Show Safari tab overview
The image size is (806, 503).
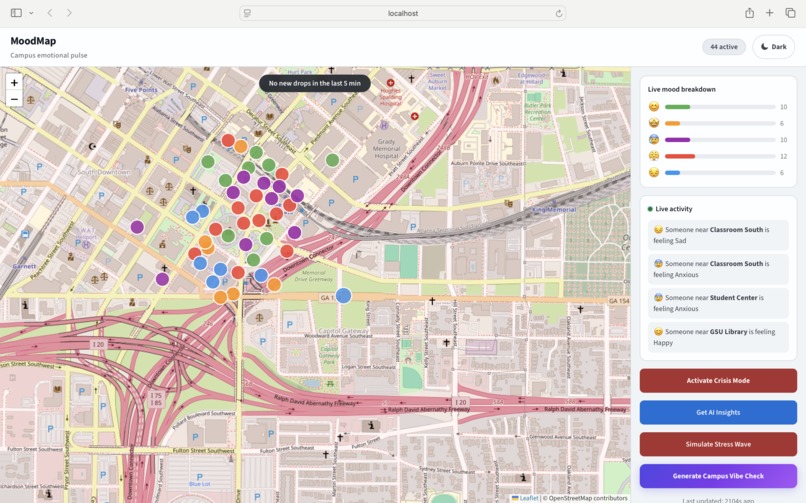pyautogui.click(x=791, y=13)
